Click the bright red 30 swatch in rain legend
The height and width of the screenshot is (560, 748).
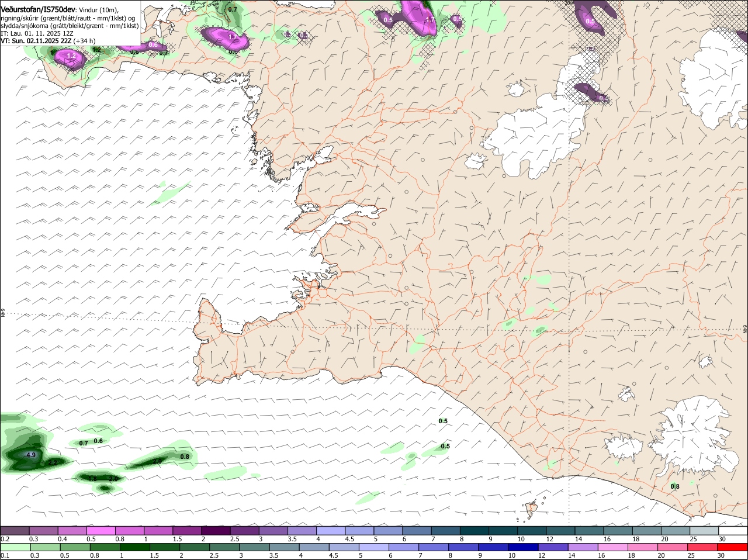tap(733, 547)
